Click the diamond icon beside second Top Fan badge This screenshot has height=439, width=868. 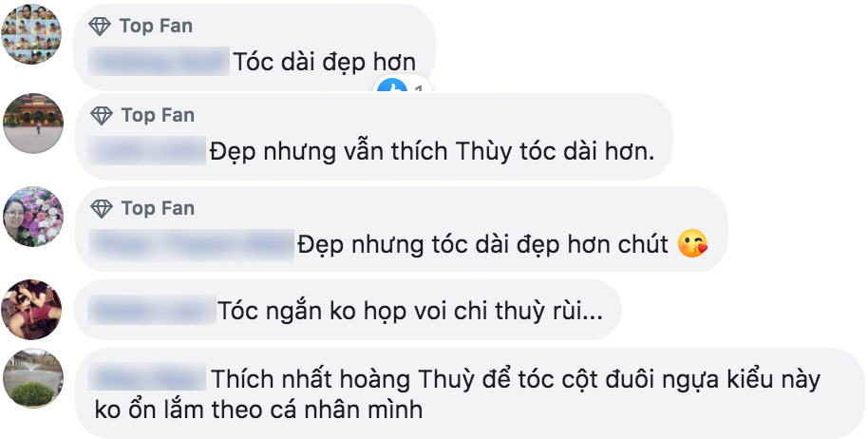(x=102, y=115)
